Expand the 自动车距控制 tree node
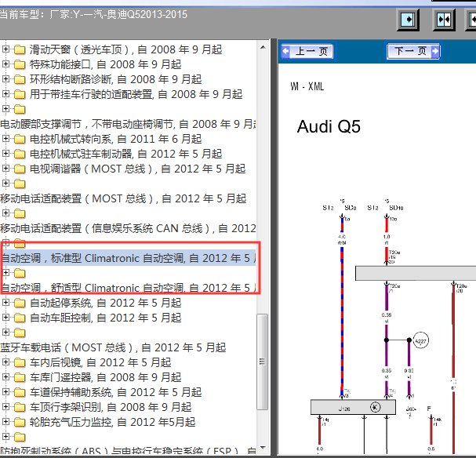Viewport: 476px width, 458px height. (x=5, y=317)
